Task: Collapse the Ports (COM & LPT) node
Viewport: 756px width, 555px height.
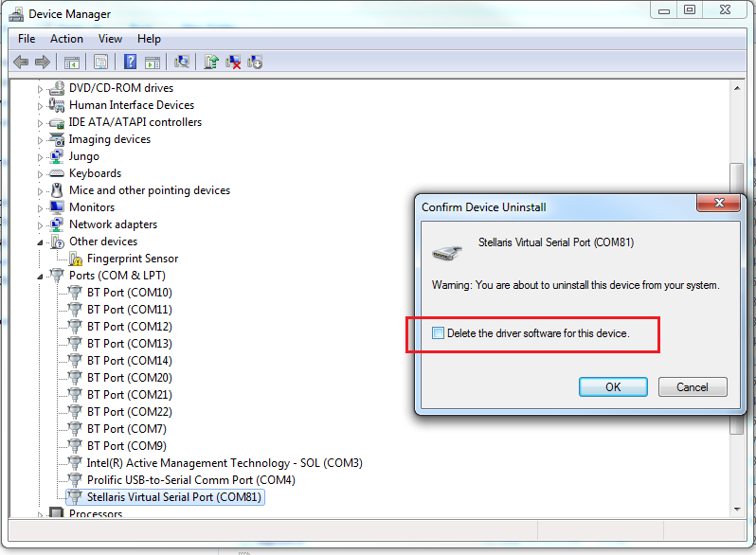Action: (40, 277)
